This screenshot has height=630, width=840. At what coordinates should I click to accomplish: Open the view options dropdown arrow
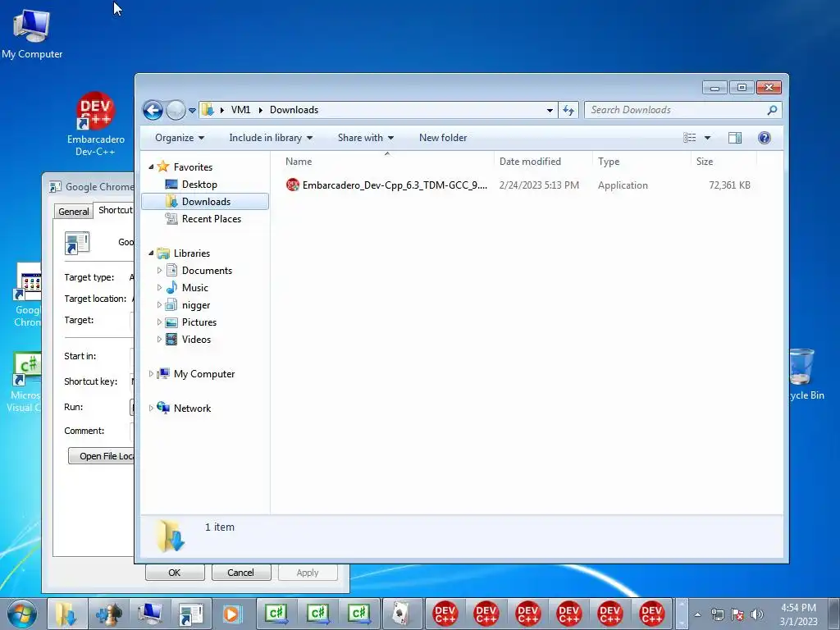[707, 138]
